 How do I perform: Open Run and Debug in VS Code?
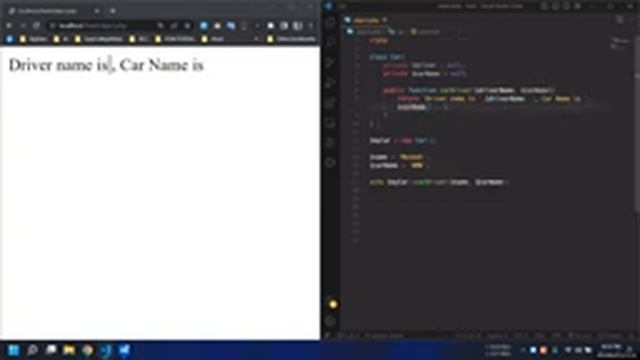331,82
